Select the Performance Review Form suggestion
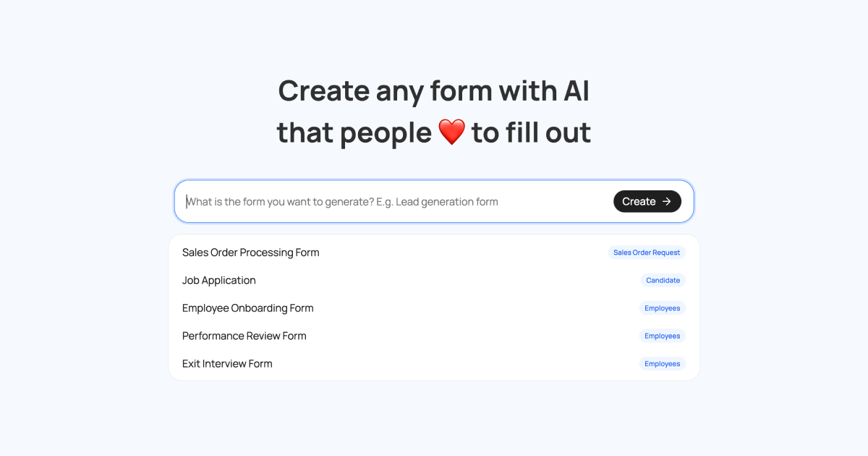The image size is (868, 456). 244,336
